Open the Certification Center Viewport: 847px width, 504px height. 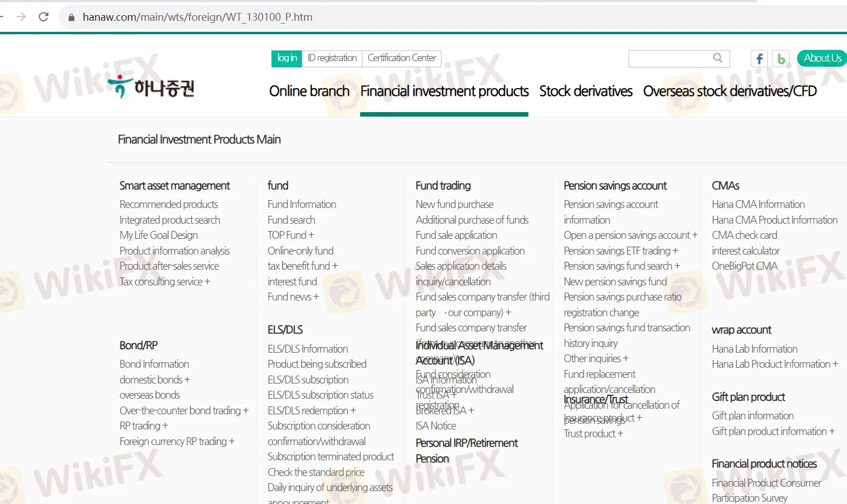[x=402, y=58]
